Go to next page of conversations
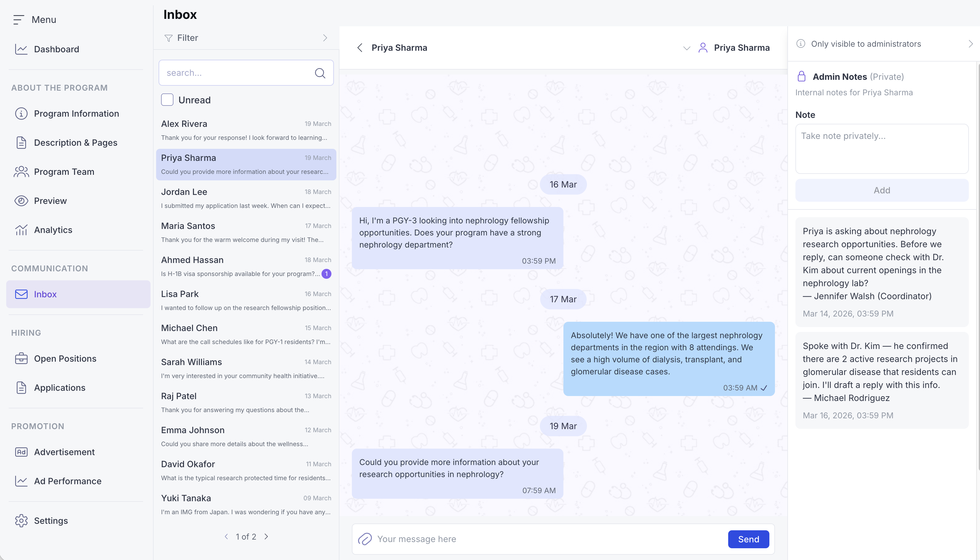The height and width of the screenshot is (560, 980). [x=266, y=536]
